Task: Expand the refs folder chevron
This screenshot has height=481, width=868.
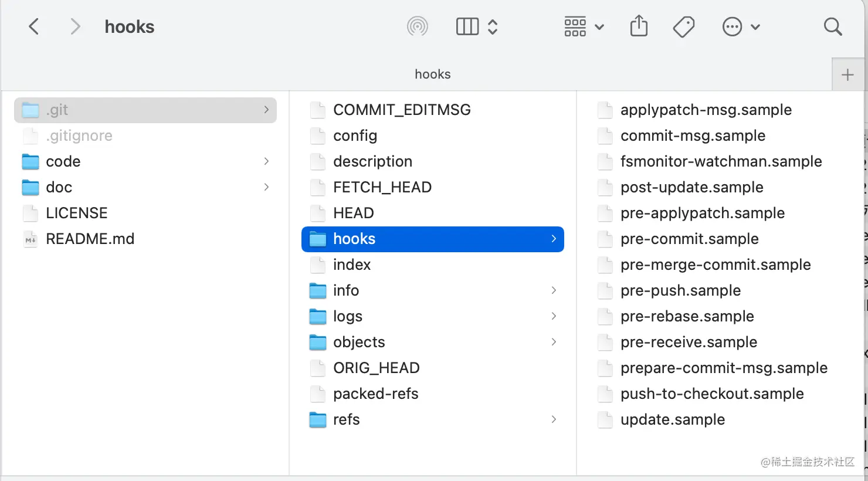Action: [554, 419]
